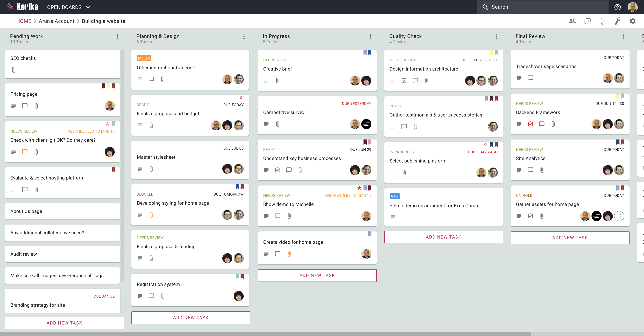Toggle the star on Finalize proposal and budget
The height and width of the screenshot is (336, 644).
[241, 97]
